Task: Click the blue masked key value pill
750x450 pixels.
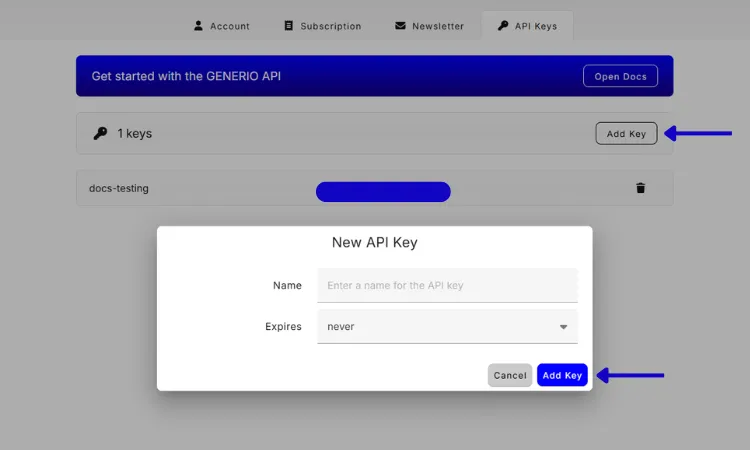Action: click(383, 192)
